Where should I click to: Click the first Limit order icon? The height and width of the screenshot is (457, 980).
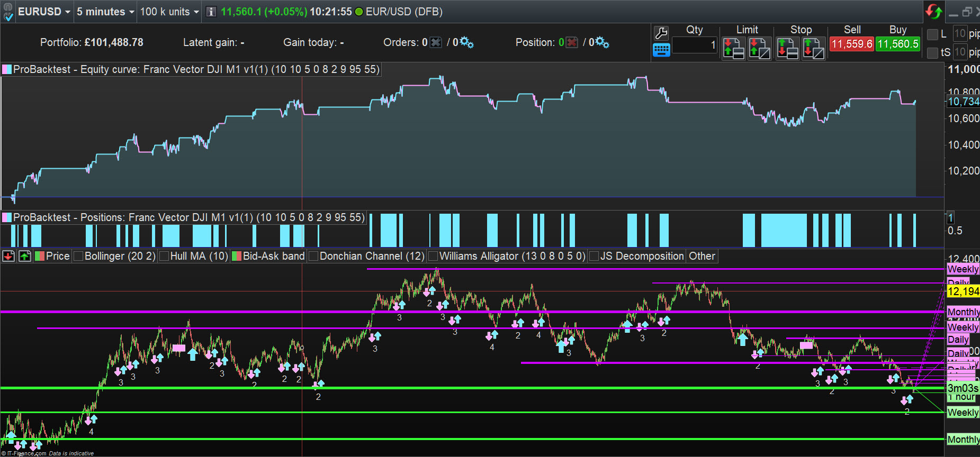734,49
